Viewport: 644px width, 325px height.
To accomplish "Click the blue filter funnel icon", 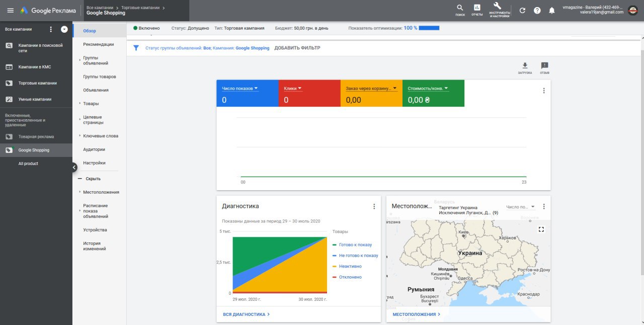I will (x=136, y=48).
